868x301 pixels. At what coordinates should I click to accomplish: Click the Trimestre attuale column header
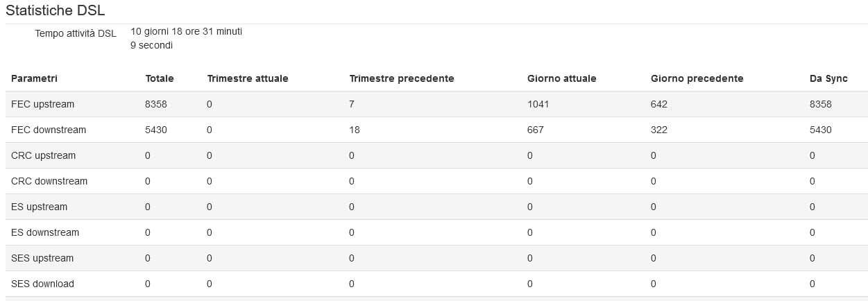(248, 78)
